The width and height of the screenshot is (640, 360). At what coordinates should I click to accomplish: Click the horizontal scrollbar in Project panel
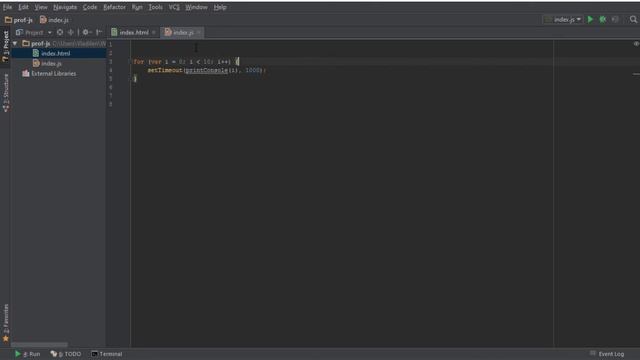pyautogui.click(x=39, y=345)
